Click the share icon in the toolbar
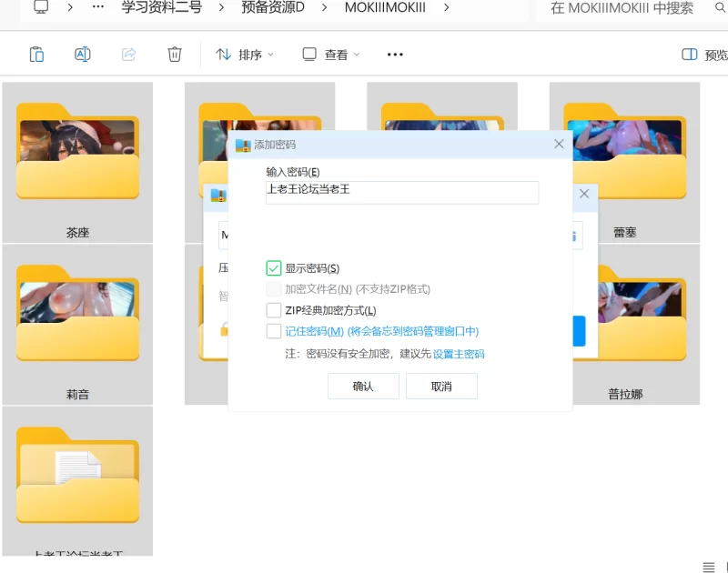728x573 pixels. point(128,55)
